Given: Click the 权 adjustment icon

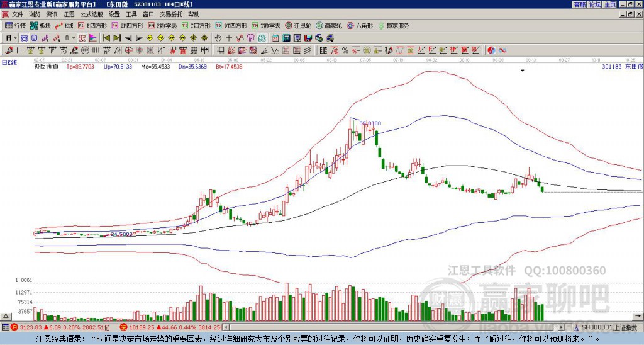Looking at the screenshot, I should click(82, 38).
